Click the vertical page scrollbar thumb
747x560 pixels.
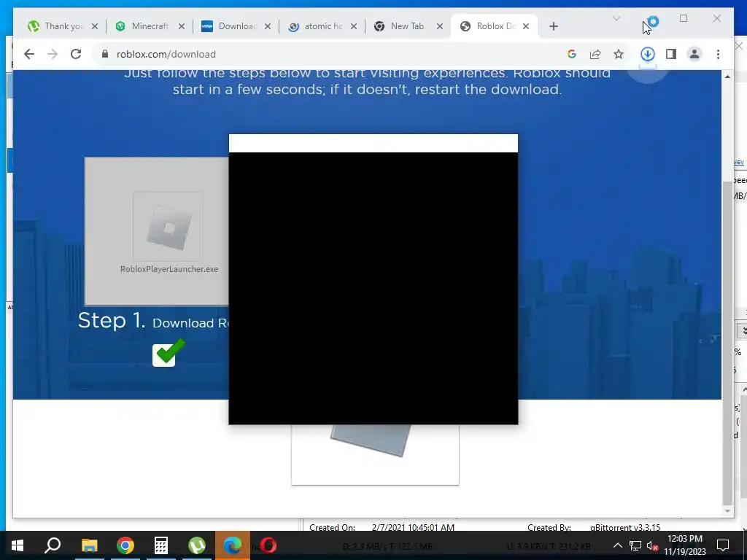[727, 343]
